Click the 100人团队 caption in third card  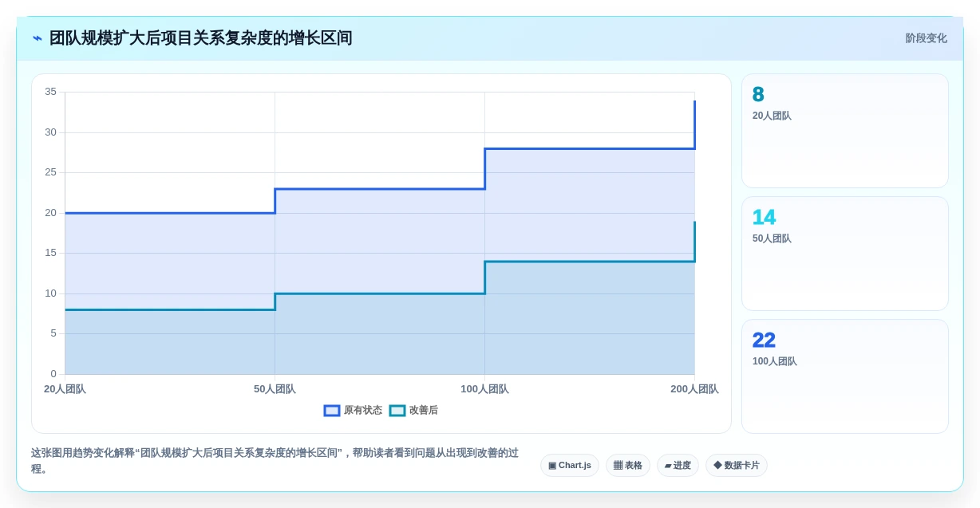click(x=774, y=361)
